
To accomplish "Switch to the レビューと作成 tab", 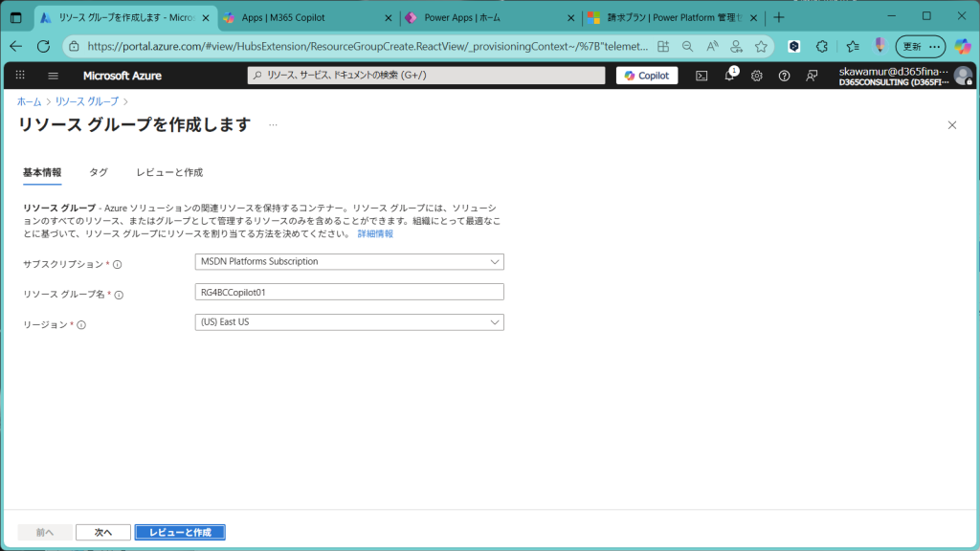I will [x=169, y=172].
